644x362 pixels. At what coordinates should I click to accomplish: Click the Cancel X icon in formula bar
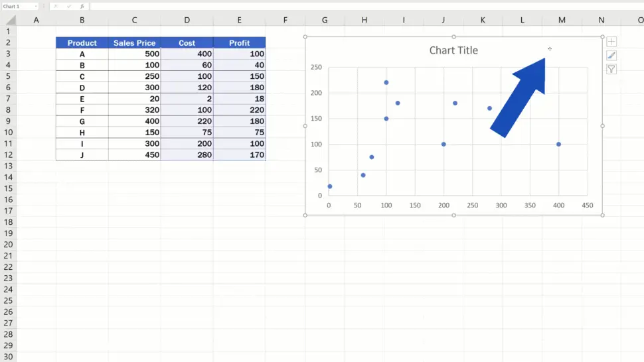56,6
